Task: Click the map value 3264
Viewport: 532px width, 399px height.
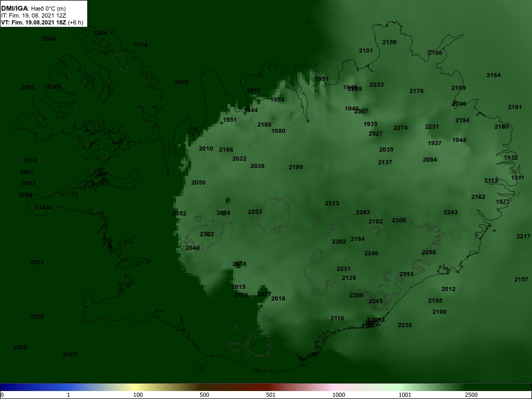Action: click(100, 33)
